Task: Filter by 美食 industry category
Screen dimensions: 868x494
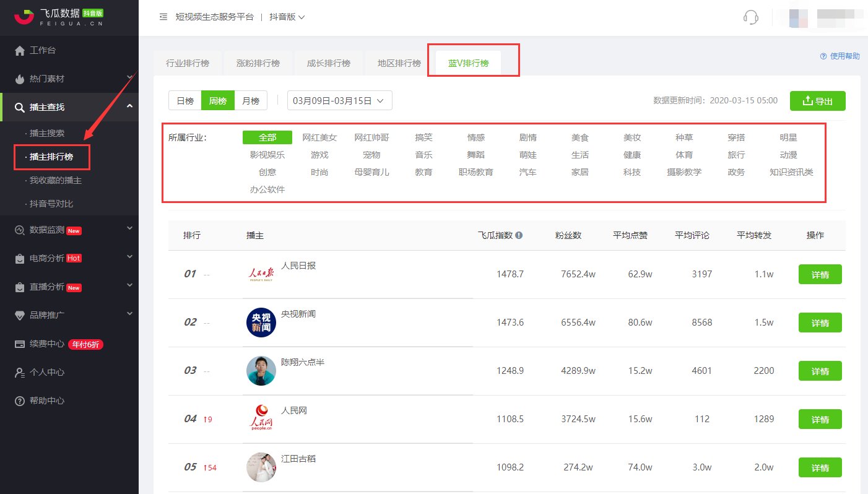Action: click(580, 137)
